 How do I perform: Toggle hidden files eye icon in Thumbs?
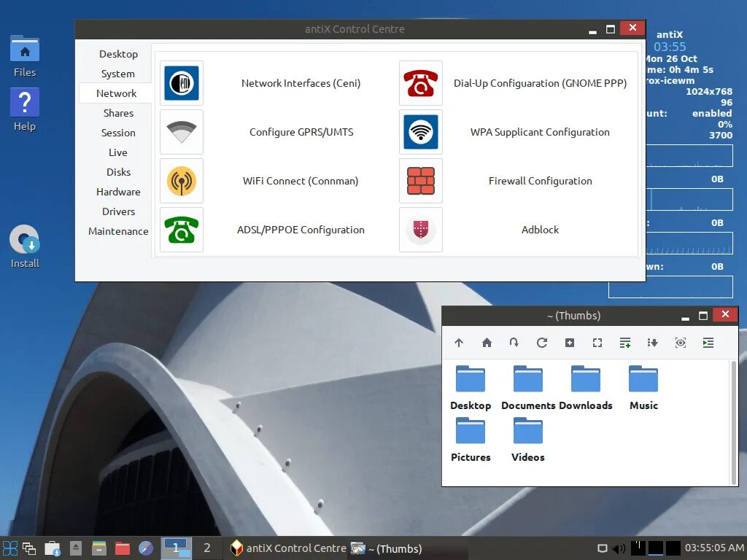pyautogui.click(x=681, y=343)
